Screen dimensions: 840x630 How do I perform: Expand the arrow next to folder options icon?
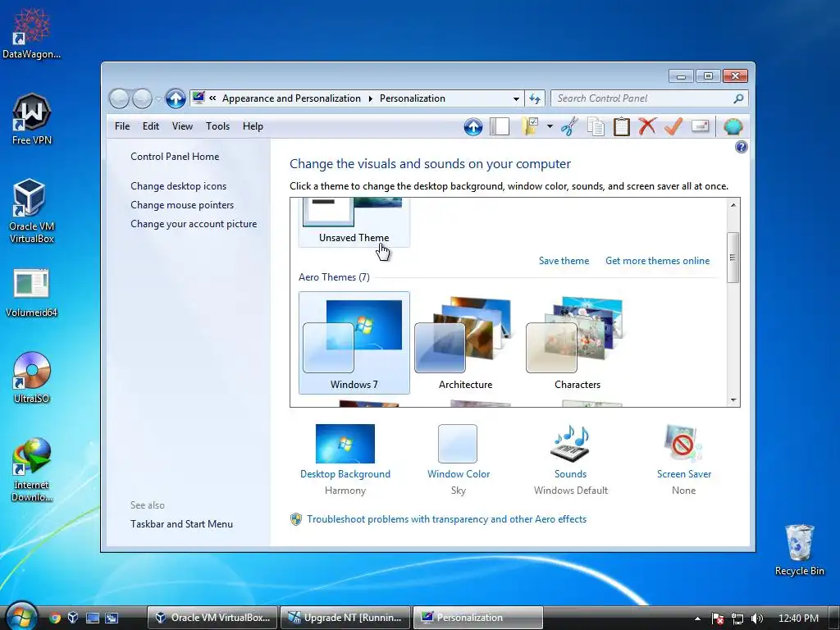pos(550,127)
